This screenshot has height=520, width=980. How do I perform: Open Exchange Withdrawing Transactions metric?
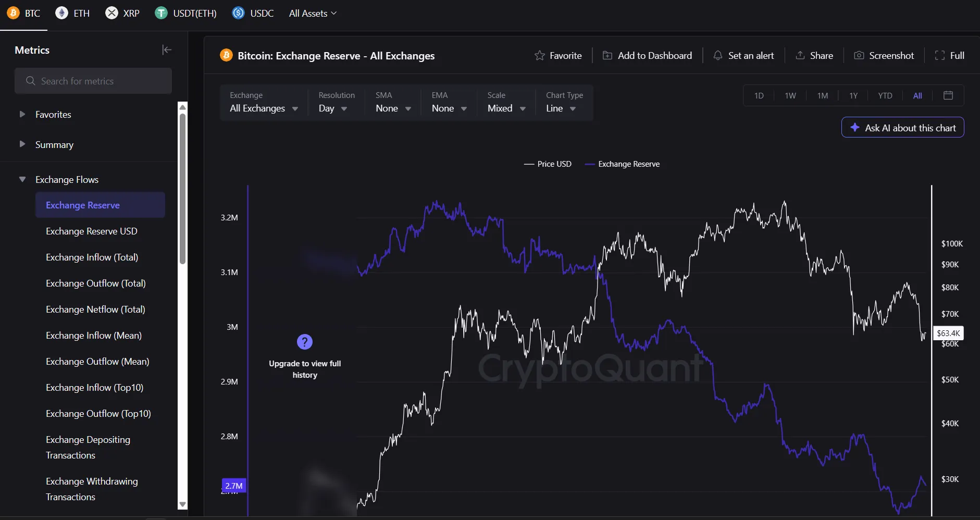pos(92,489)
